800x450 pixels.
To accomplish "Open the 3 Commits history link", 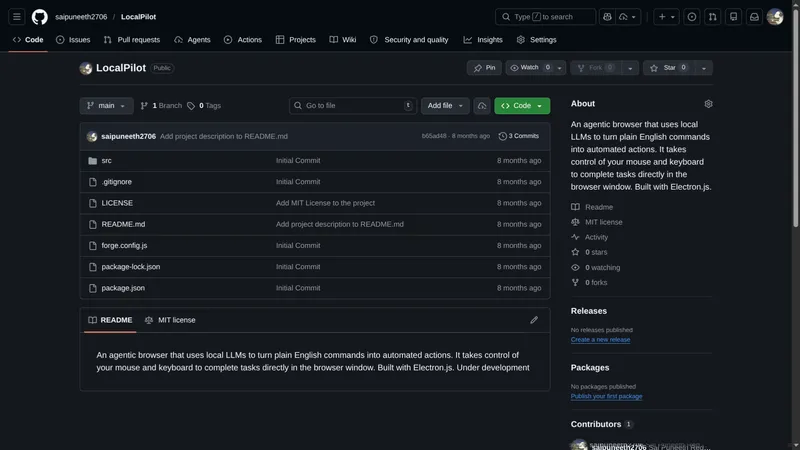I will 519,136.
